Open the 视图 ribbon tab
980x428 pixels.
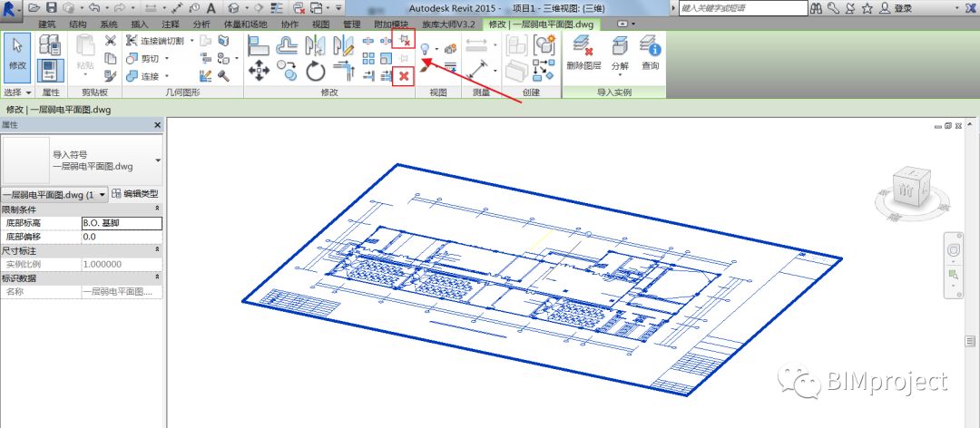click(320, 24)
